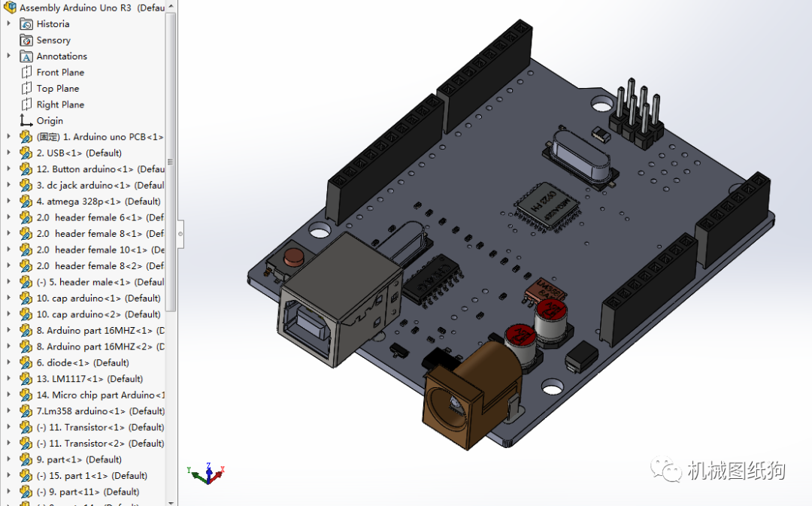Click the 9. part<1> component icon
812x506 pixels.
(26, 459)
